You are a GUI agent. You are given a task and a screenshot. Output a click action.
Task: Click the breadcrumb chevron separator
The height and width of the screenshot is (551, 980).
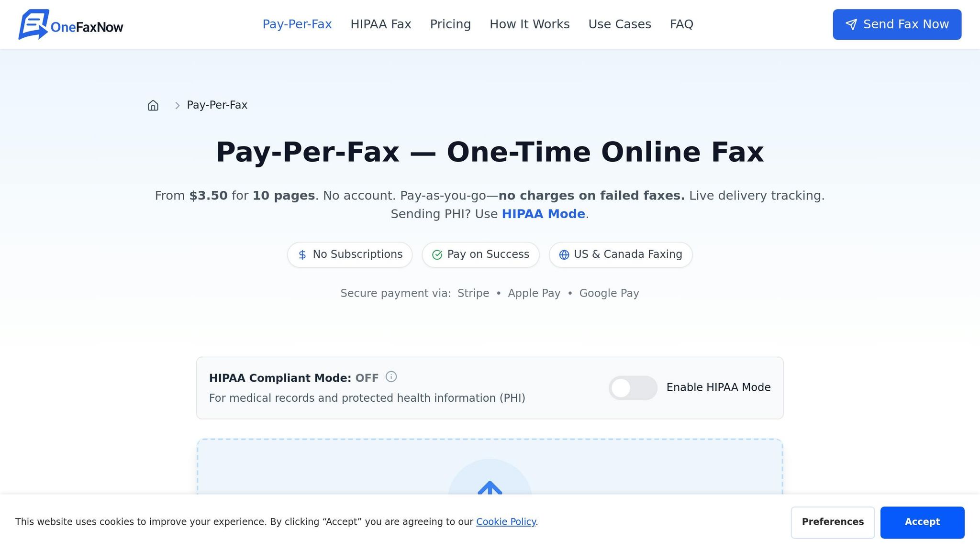coord(177,105)
